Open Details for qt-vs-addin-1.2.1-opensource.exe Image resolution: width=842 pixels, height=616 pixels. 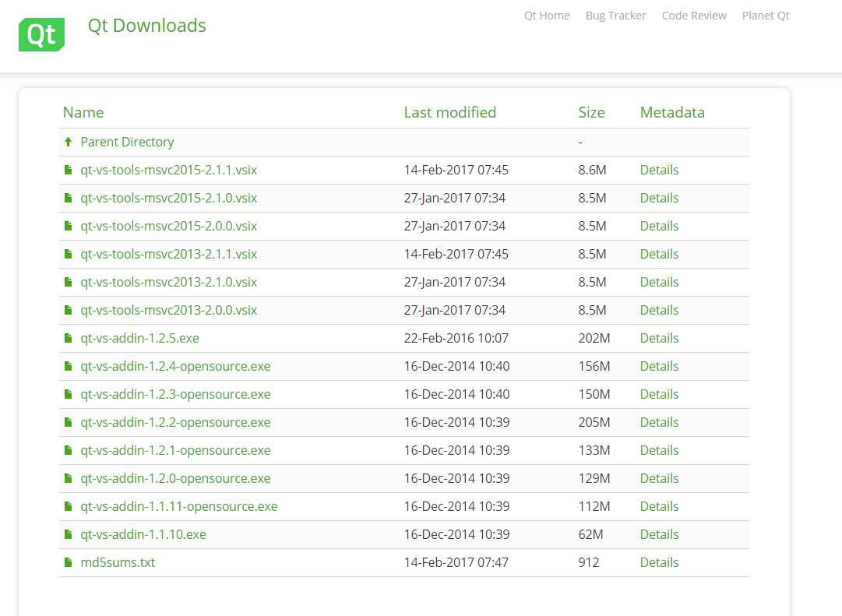point(660,450)
